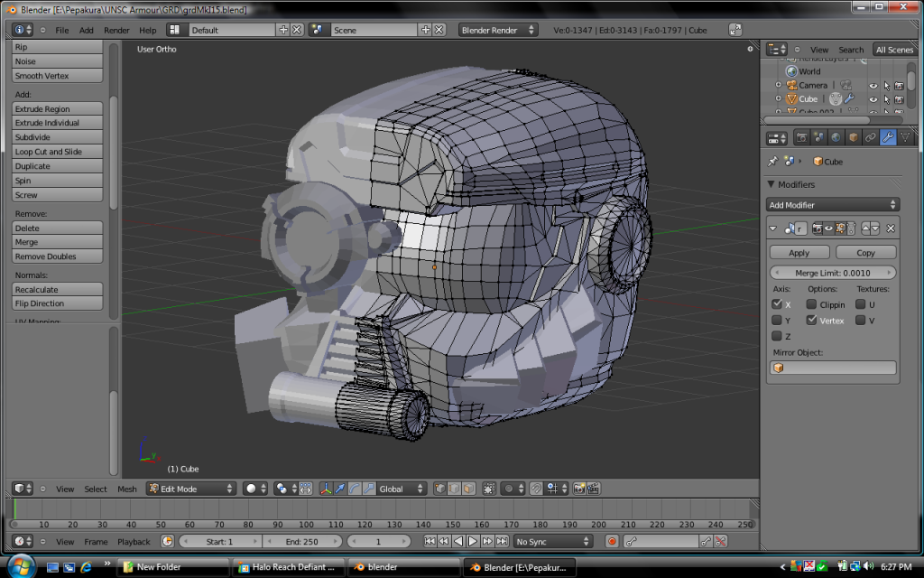Viewport: 924px width, 578px height.
Task: Open the Help menu
Action: [x=147, y=30]
